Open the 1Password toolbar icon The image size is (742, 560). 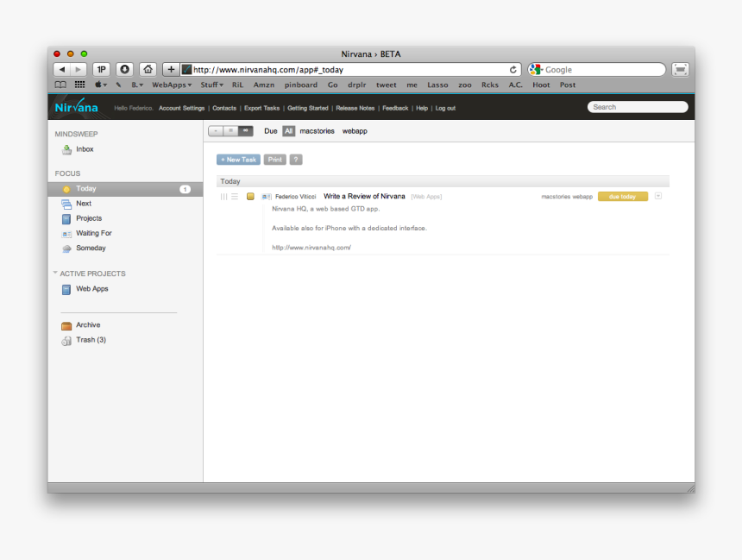[x=102, y=69]
